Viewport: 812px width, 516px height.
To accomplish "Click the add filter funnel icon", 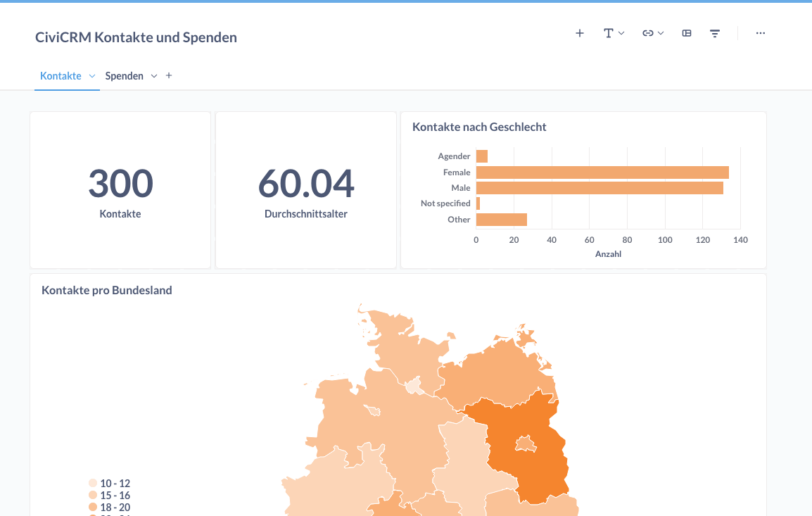I will coord(715,33).
